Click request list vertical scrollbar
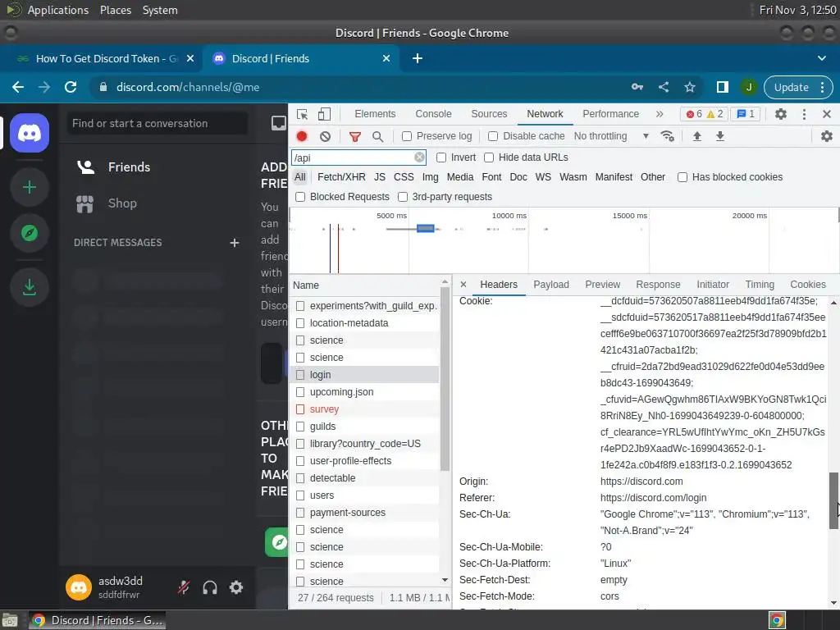This screenshot has height=630, width=840. coord(445,379)
